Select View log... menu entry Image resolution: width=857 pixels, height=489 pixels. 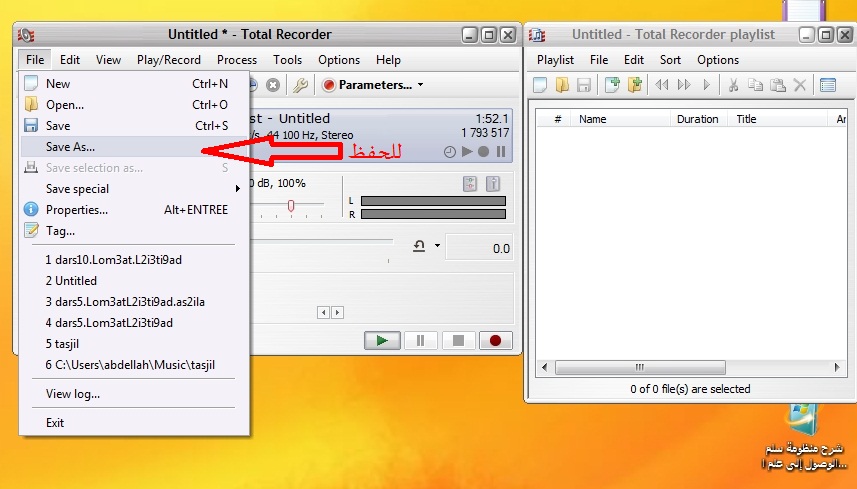[x=72, y=394]
